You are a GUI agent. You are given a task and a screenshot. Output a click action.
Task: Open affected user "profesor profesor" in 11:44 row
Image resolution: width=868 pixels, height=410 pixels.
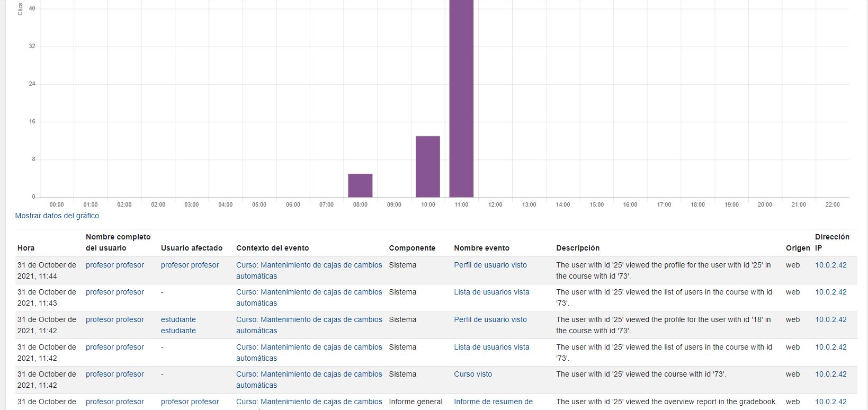(x=190, y=265)
